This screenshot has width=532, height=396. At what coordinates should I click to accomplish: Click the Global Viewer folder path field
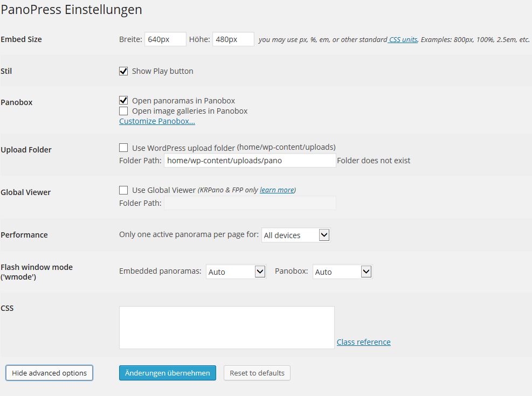pyautogui.click(x=250, y=203)
